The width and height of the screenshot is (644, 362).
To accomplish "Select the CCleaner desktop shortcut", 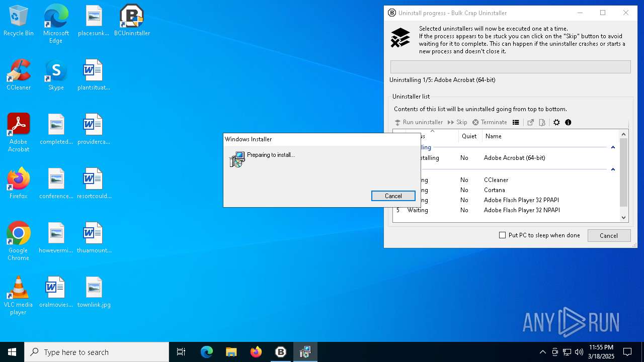I will tap(19, 75).
